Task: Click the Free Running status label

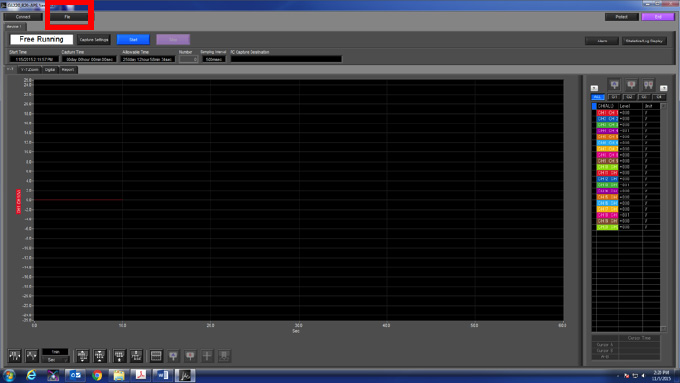Action: (x=41, y=39)
